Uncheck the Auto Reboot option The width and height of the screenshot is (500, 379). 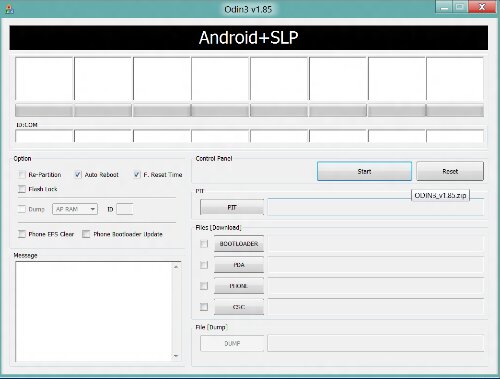(78, 174)
